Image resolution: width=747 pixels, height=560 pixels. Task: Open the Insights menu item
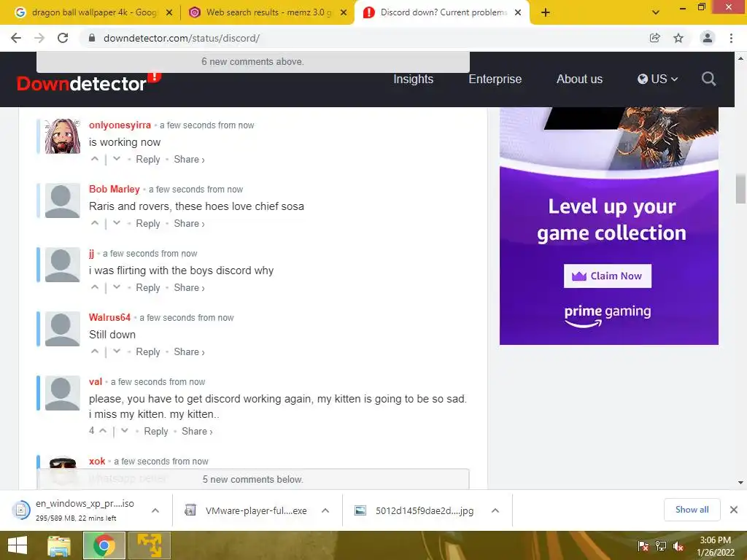point(413,79)
